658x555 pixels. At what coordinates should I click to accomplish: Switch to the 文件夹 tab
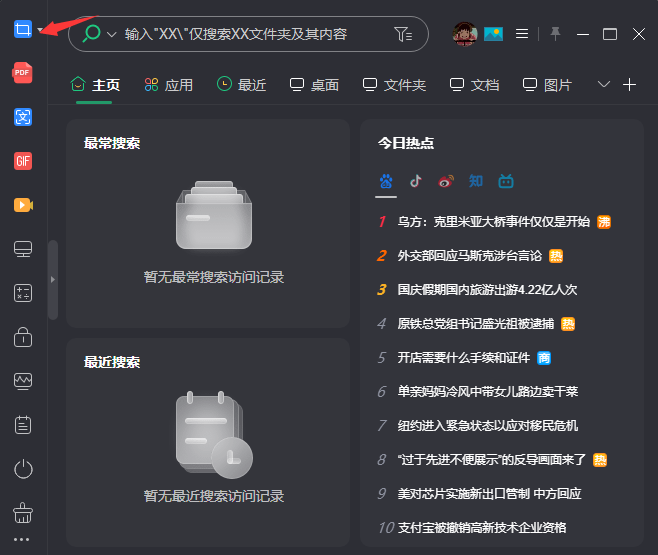point(394,85)
